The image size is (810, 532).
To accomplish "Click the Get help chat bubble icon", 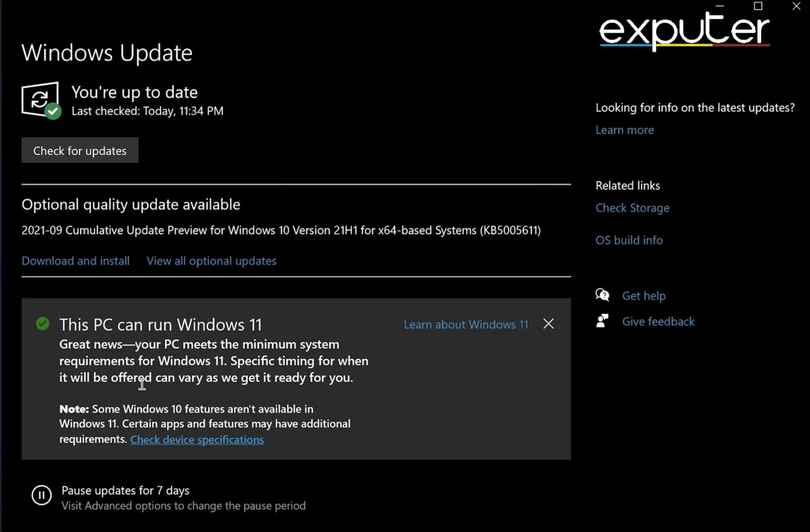I will coord(602,295).
